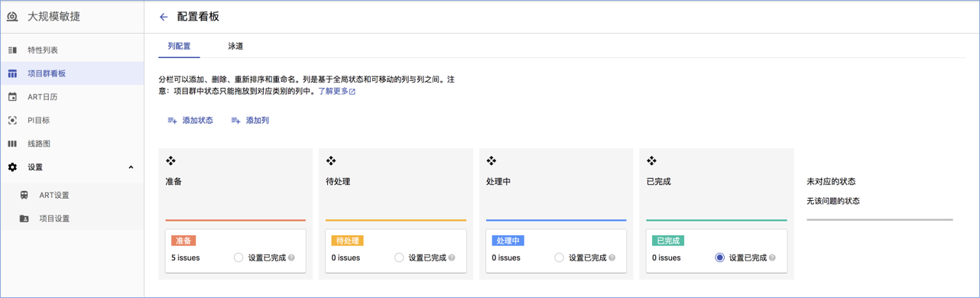980x298 pixels.
Task: Select the 列配置 tab
Action: click(179, 46)
